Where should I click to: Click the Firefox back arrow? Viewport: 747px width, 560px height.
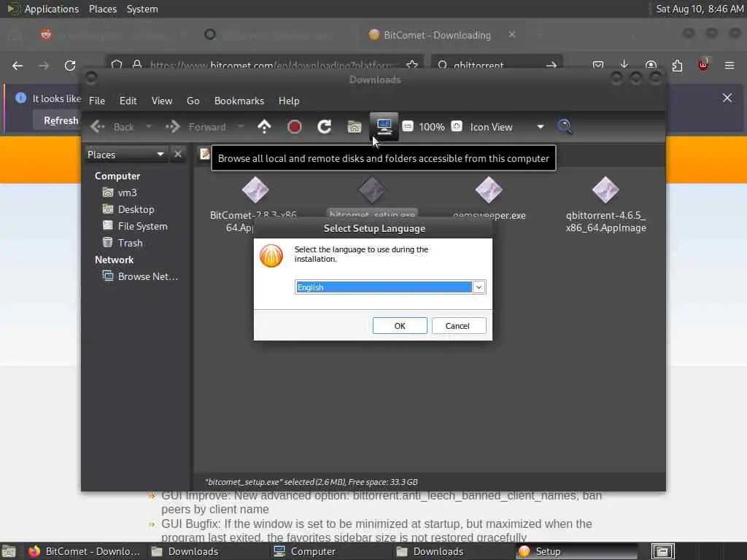pyautogui.click(x=18, y=66)
